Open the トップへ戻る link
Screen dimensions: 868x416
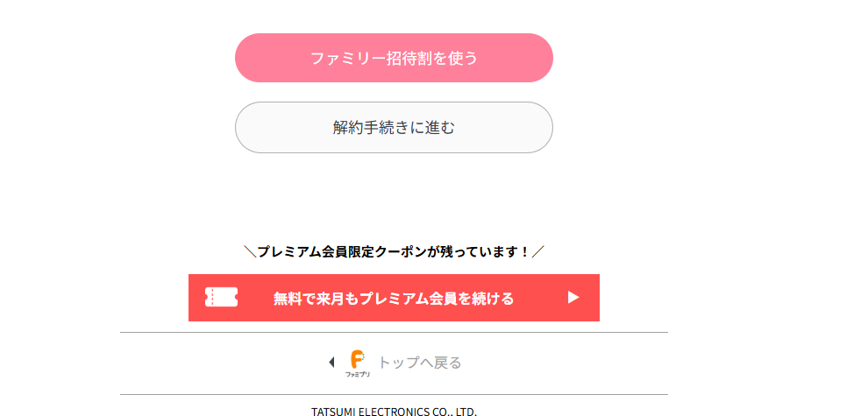pyautogui.click(x=419, y=363)
